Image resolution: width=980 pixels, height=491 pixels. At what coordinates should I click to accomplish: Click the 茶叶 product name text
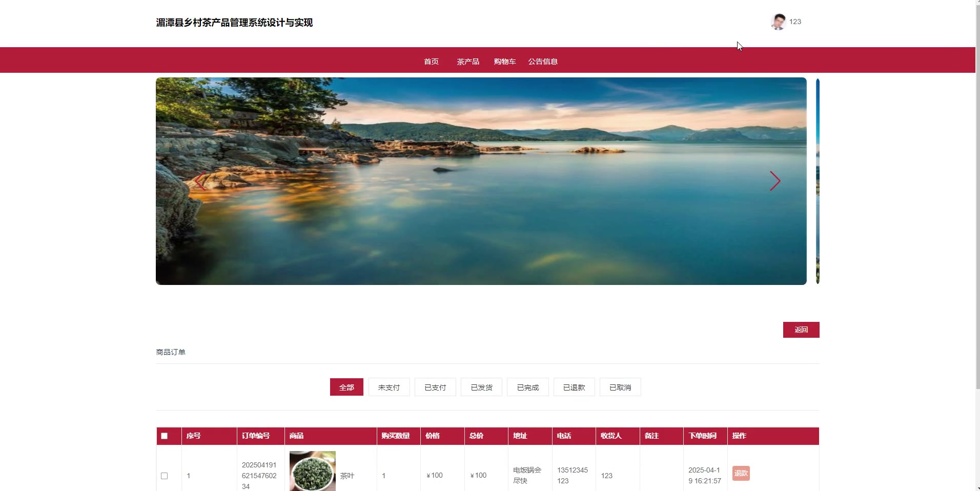pos(347,476)
